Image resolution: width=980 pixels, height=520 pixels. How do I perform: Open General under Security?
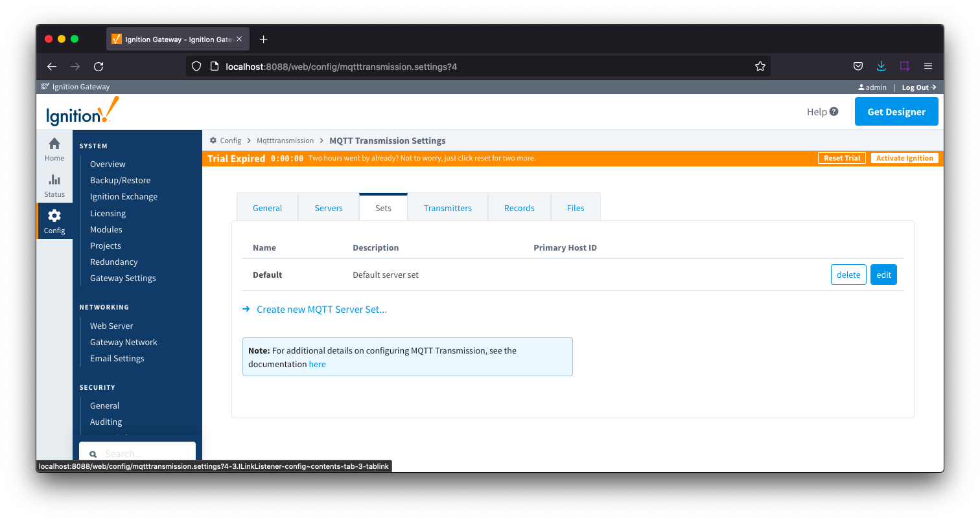tap(105, 405)
